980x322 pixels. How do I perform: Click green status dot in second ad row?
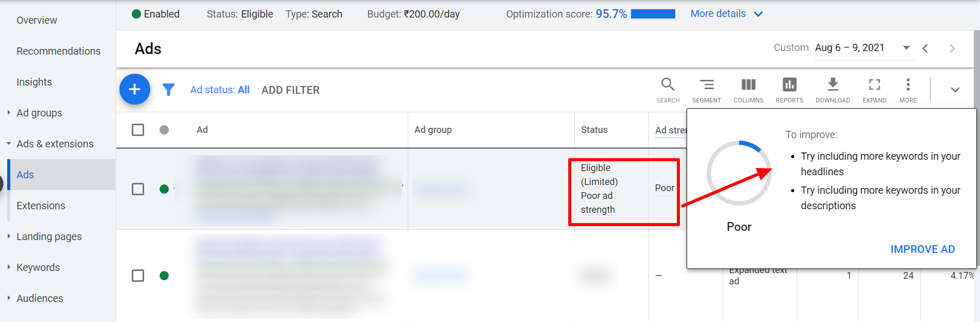pos(164,276)
